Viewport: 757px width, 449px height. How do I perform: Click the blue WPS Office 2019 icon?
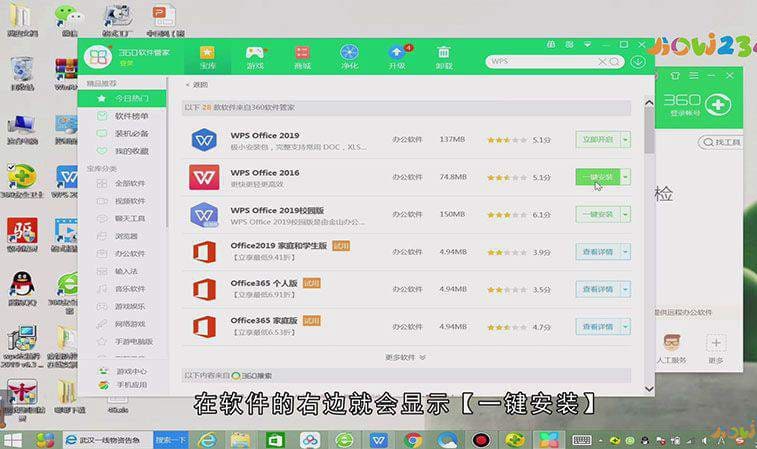(204, 140)
